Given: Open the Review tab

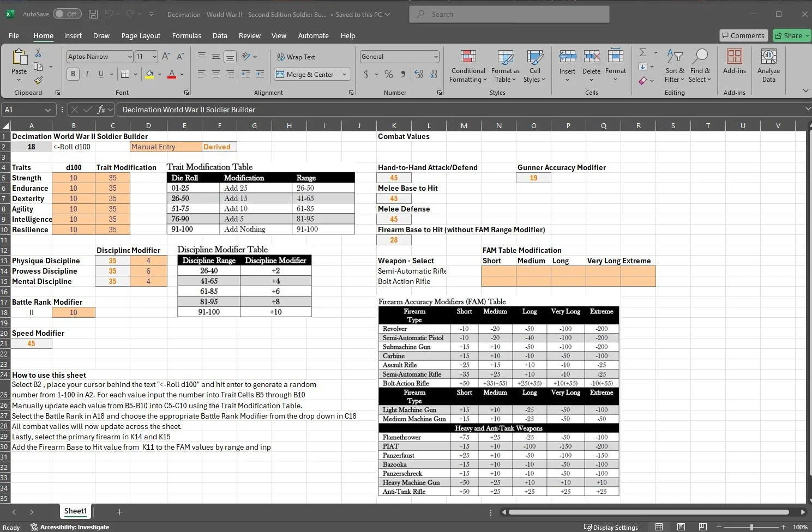Looking at the screenshot, I should click(250, 35).
